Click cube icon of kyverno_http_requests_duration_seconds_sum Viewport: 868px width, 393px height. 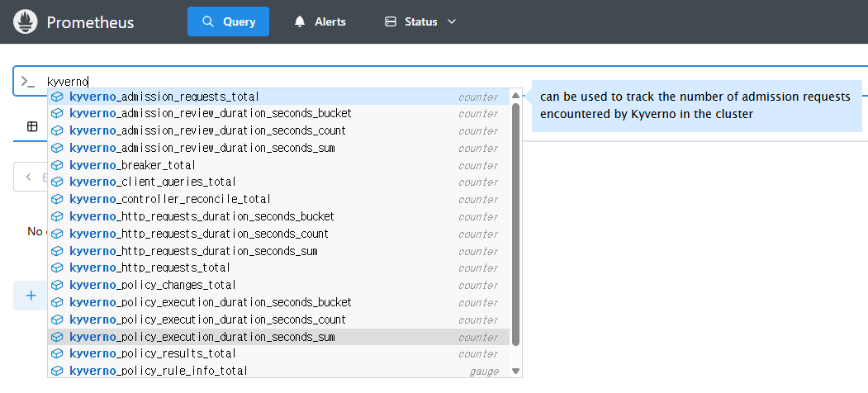[x=57, y=251]
